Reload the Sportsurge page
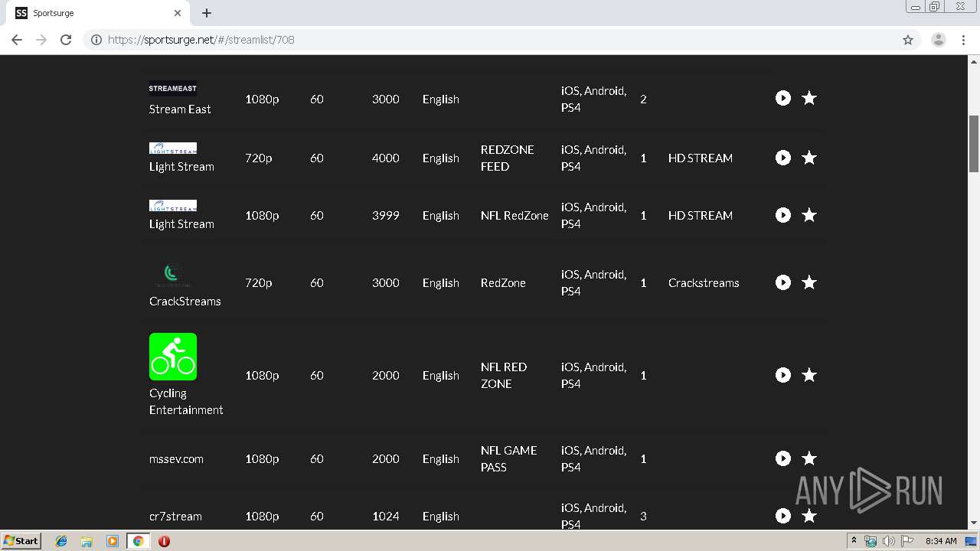The width and height of the screenshot is (980, 551). coord(66,40)
